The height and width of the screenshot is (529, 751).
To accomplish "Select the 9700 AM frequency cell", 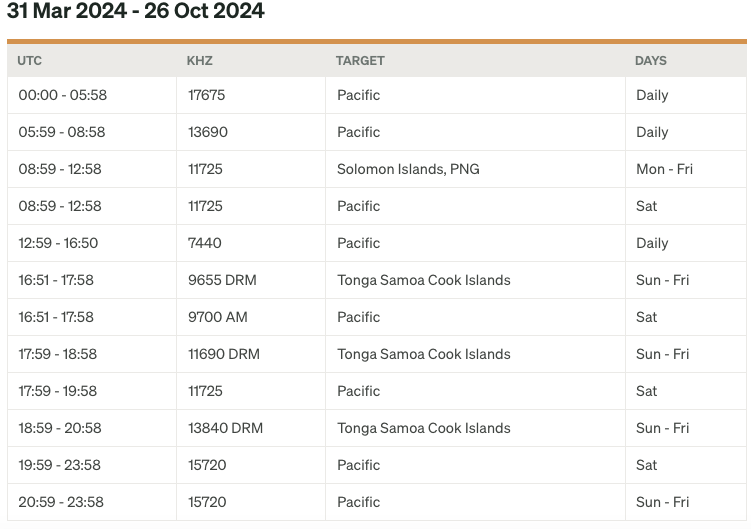I will tap(218, 317).
